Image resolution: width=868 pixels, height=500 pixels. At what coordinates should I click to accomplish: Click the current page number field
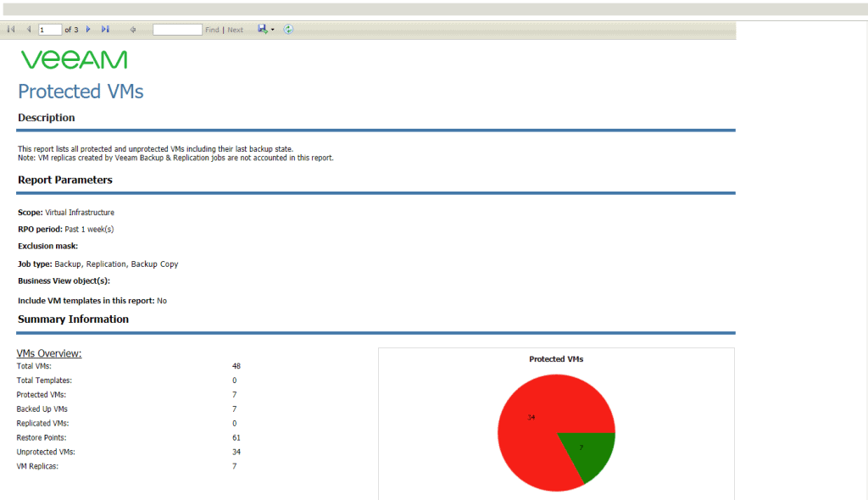[50, 30]
